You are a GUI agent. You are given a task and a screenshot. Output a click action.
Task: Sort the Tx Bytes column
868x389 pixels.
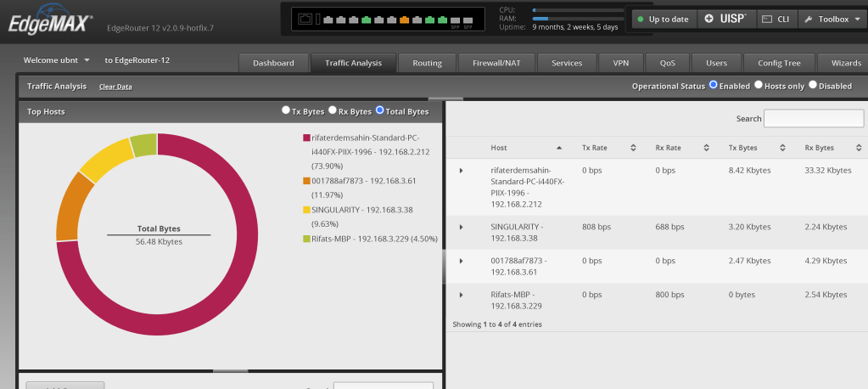click(x=783, y=148)
